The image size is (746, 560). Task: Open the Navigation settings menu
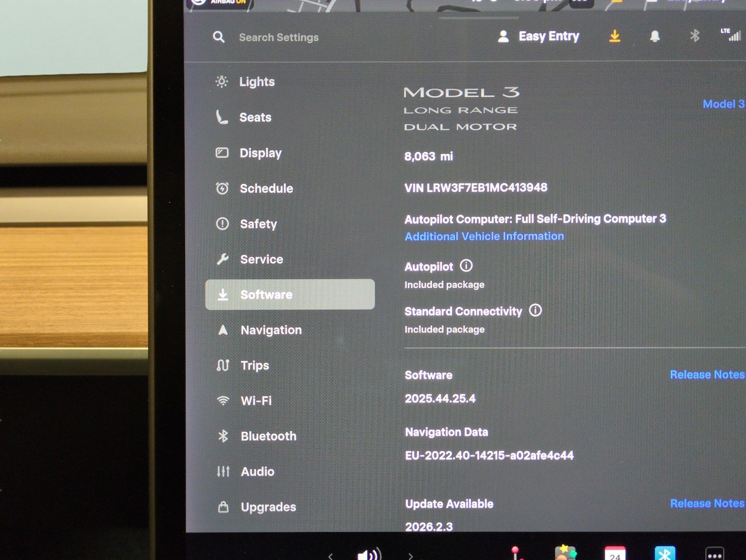tap(271, 330)
